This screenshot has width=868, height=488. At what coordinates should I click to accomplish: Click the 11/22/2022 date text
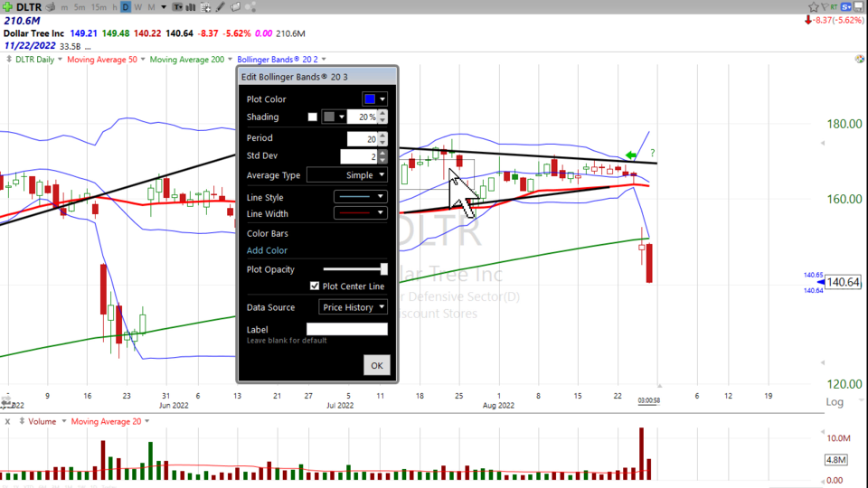pyautogui.click(x=30, y=46)
